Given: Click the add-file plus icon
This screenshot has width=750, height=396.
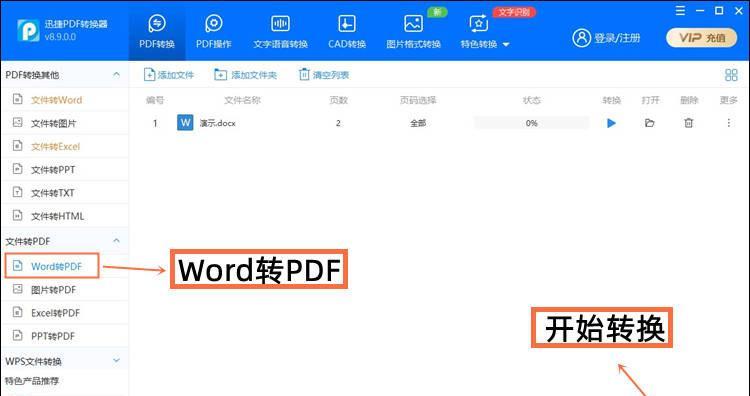Looking at the screenshot, I should [149, 75].
